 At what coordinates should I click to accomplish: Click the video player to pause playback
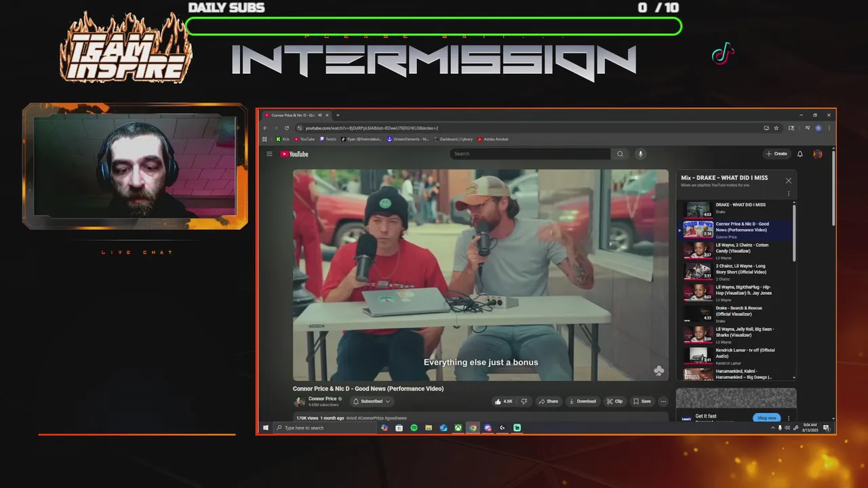480,274
